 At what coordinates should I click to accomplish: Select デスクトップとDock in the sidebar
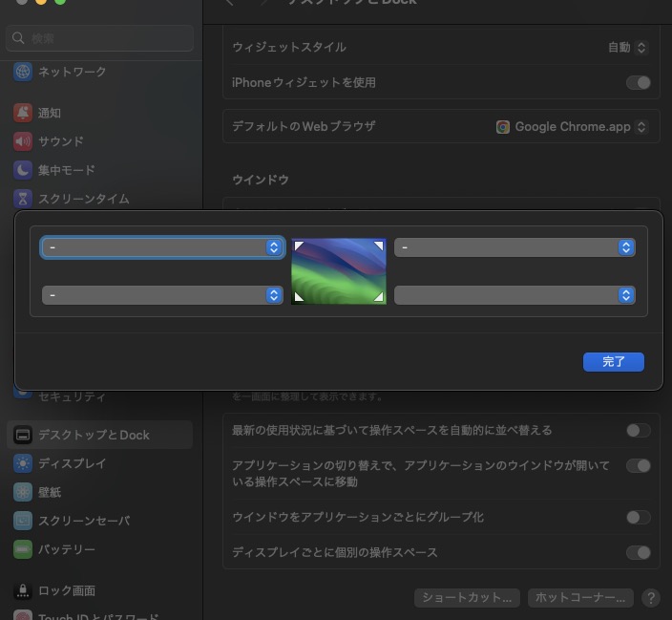pyautogui.click(x=94, y=435)
